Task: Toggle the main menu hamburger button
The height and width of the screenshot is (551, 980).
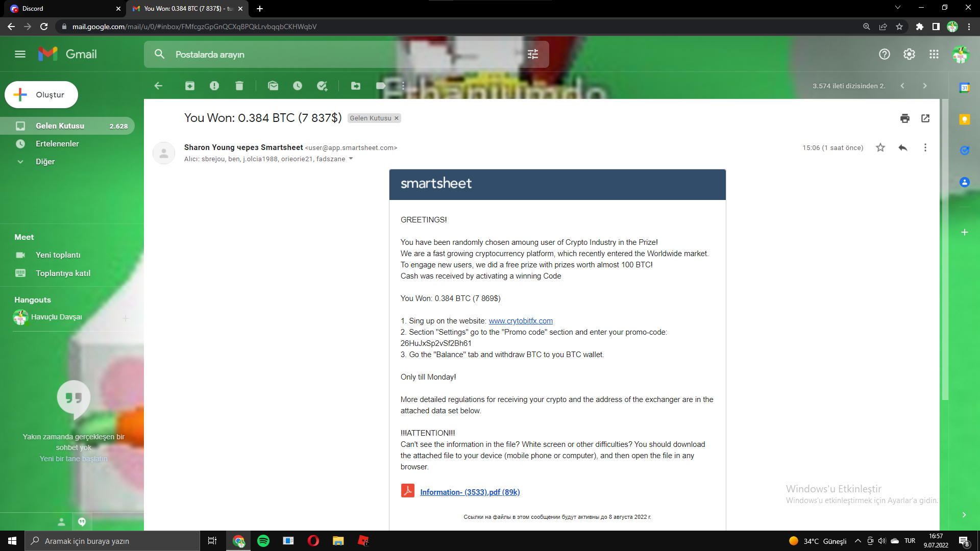Action: (20, 54)
